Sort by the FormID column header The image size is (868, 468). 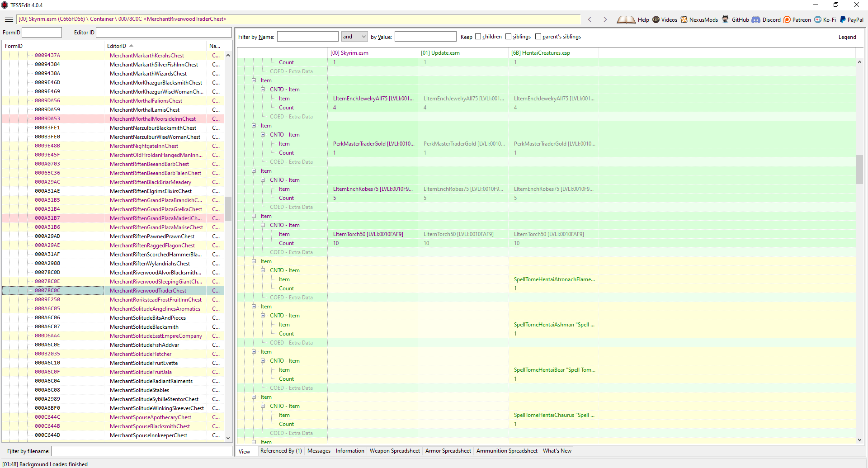tap(53, 46)
